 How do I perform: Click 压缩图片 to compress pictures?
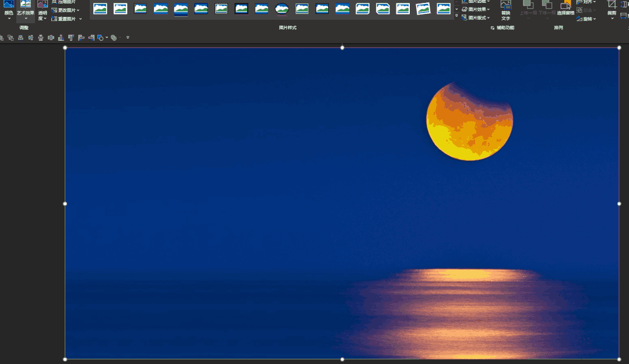click(x=64, y=2)
